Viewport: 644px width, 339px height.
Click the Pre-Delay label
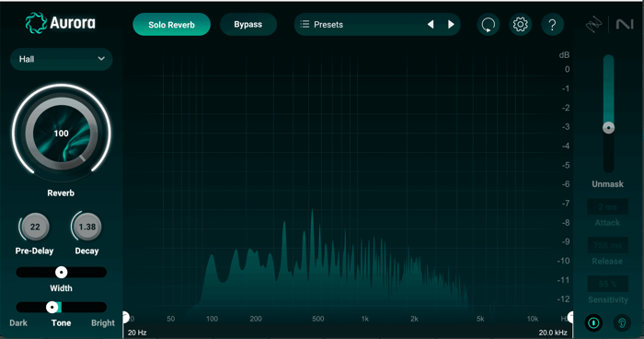click(35, 251)
